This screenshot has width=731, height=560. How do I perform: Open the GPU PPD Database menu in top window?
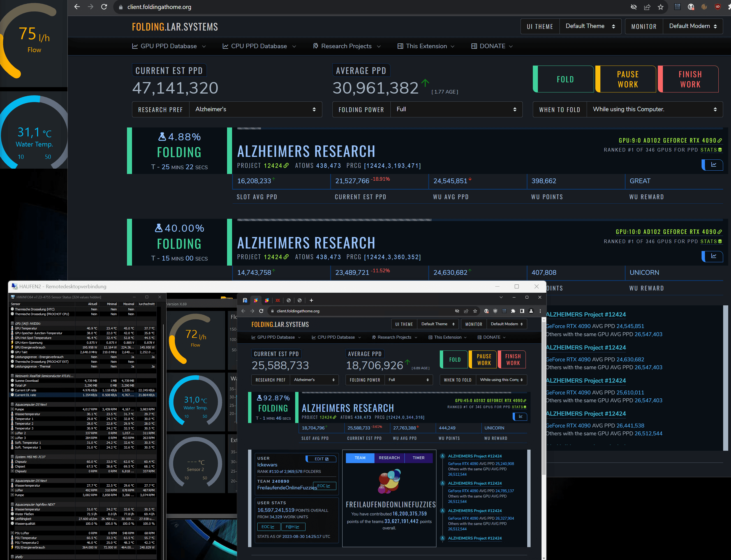coord(169,46)
